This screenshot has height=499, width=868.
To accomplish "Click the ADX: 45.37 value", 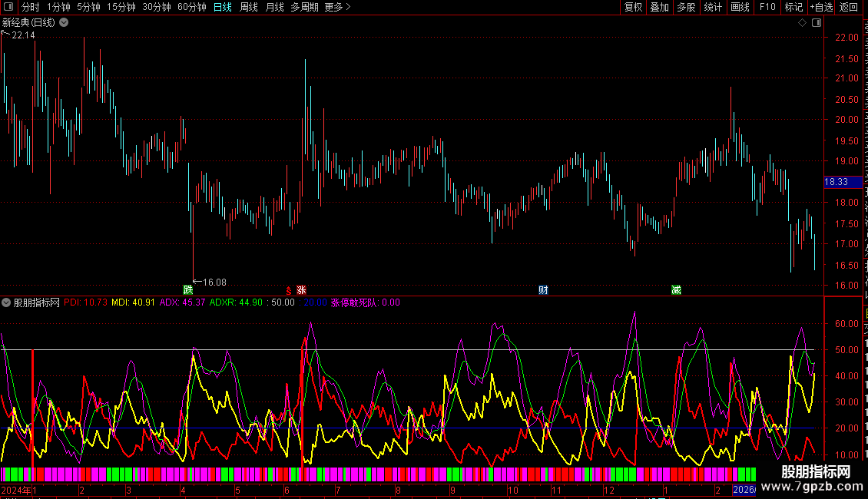I will (182, 302).
